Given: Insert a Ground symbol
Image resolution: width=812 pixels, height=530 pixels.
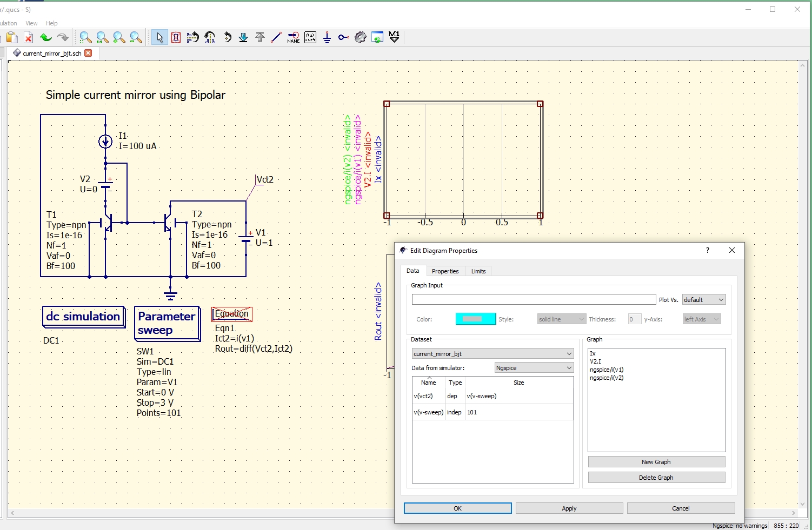Looking at the screenshot, I should 327,37.
